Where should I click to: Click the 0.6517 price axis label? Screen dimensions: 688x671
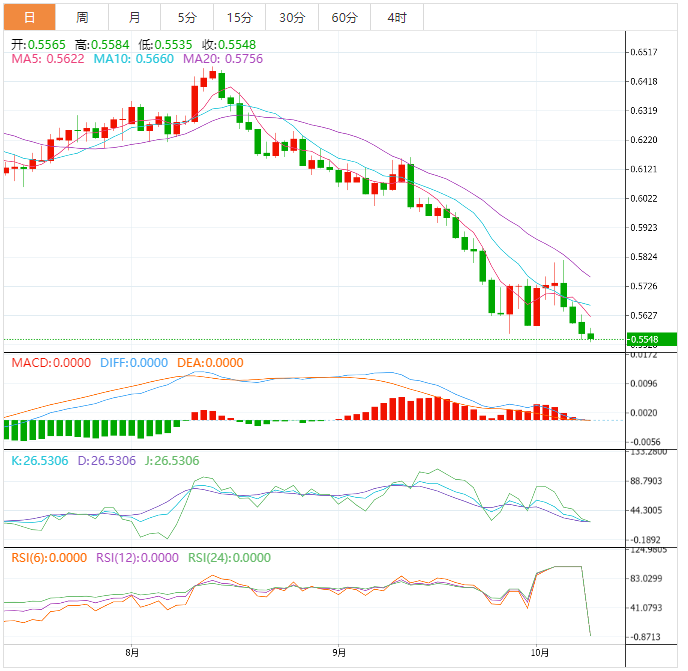(x=644, y=52)
